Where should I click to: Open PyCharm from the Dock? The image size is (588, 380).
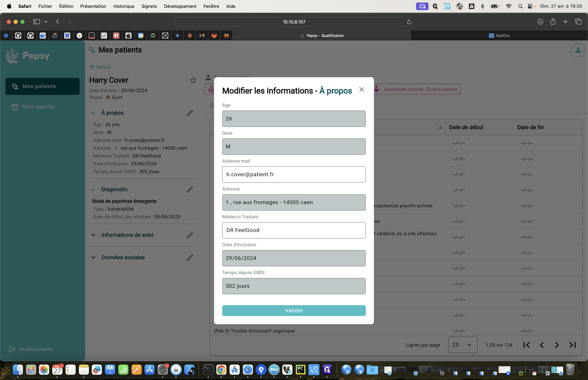pos(300,370)
